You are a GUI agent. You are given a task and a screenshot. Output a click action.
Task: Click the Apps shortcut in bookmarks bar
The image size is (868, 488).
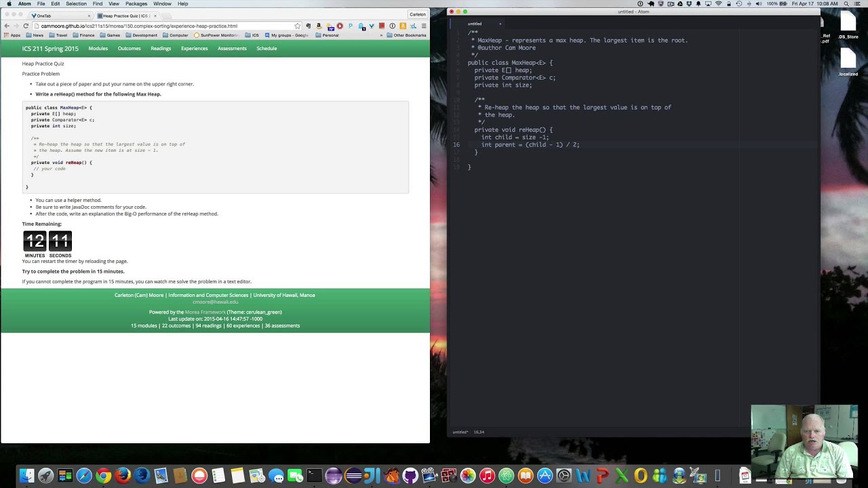pos(12,35)
